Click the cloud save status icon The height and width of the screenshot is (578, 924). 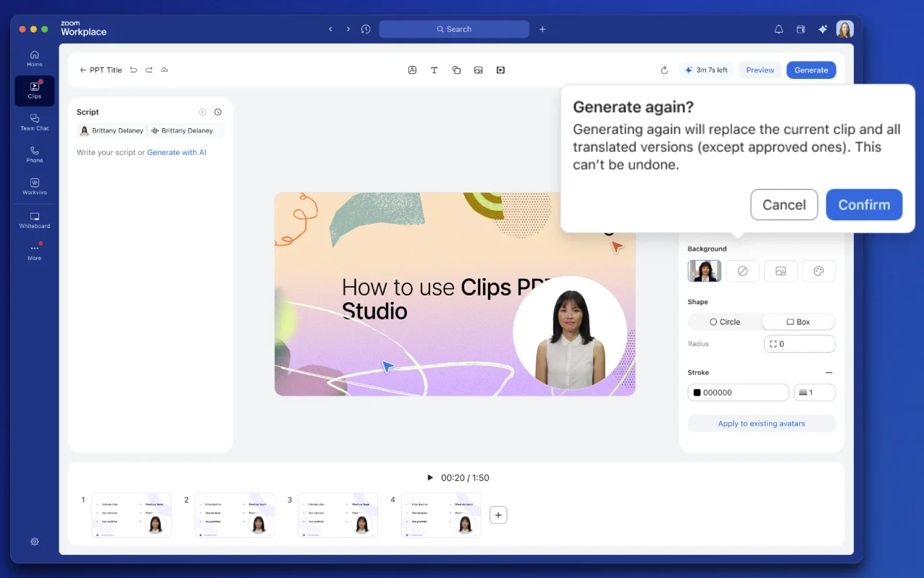[164, 70]
